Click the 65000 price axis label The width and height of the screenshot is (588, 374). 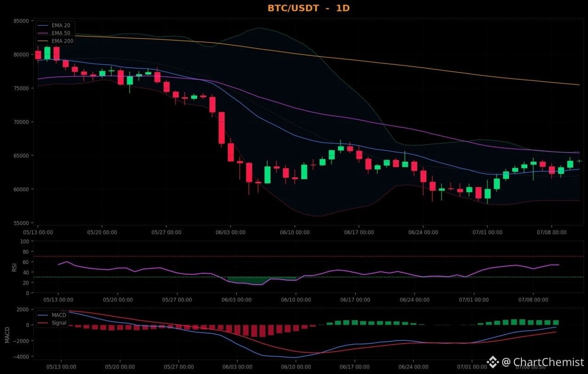[21, 155]
